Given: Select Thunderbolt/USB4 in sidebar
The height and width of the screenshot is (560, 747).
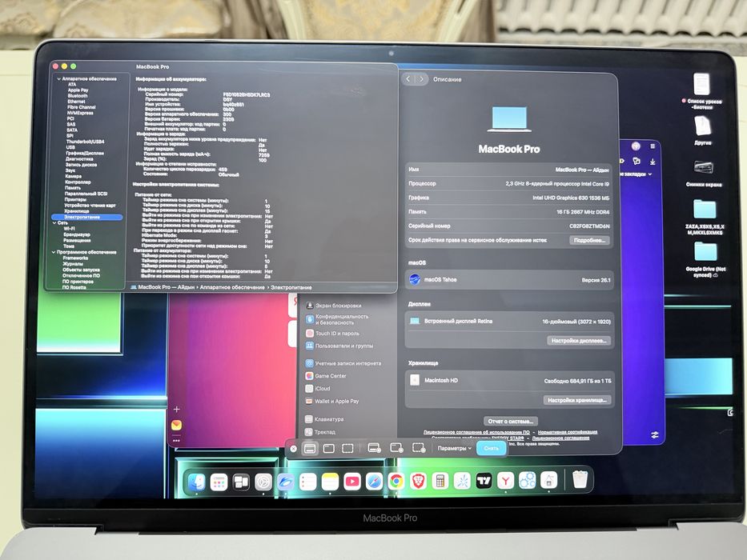Looking at the screenshot, I should click(x=85, y=142).
